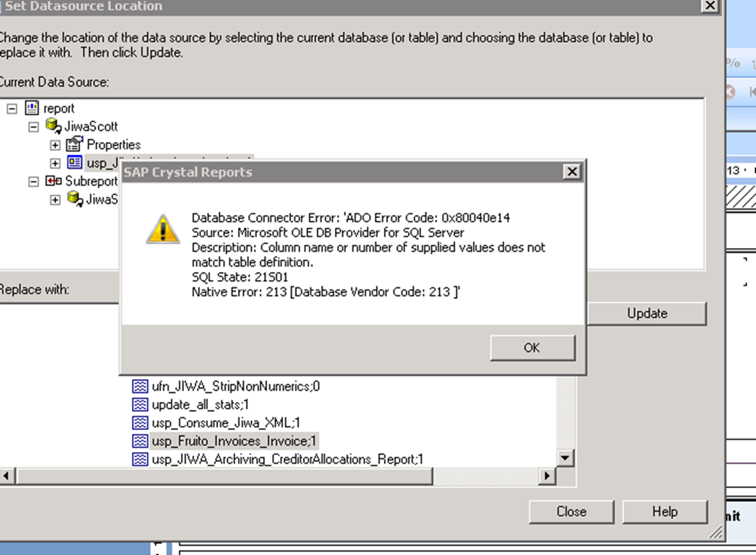This screenshot has width=756, height=555.
Task: Select update_all_stats;1 stored procedure
Action: click(201, 405)
